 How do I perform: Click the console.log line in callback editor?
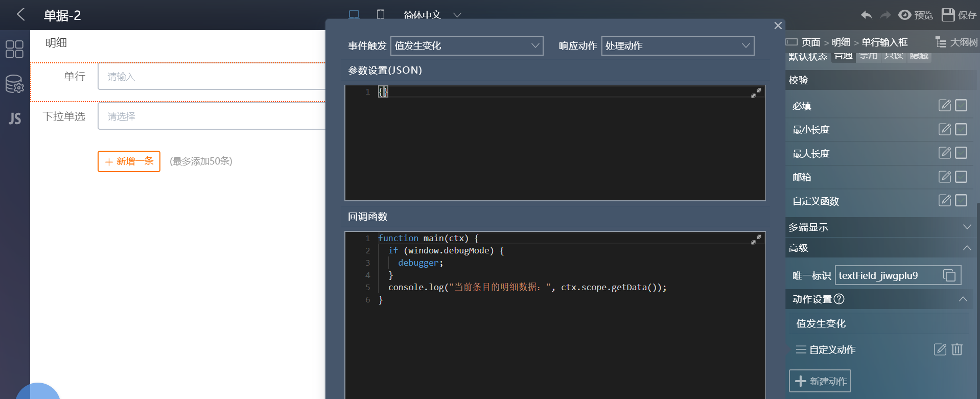(527, 287)
